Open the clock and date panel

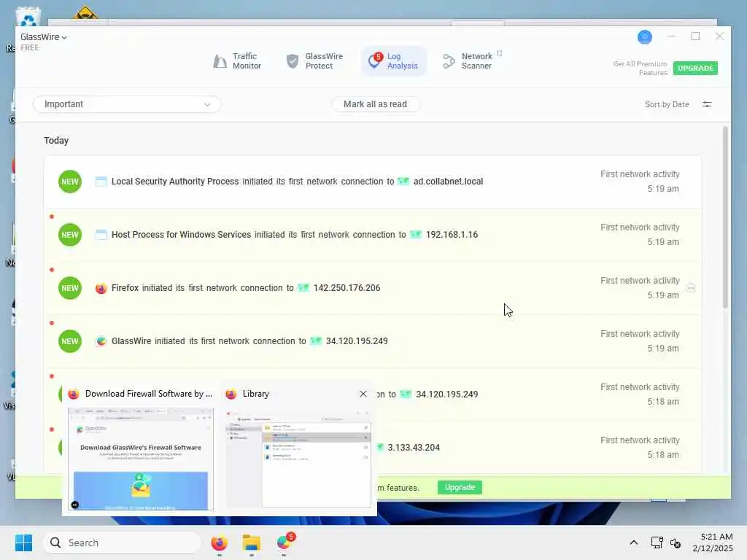pyautogui.click(x=713, y=542)
